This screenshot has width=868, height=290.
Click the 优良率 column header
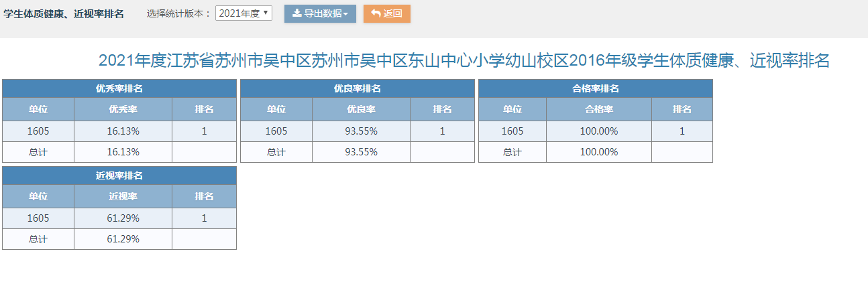[x=362, y=109]
